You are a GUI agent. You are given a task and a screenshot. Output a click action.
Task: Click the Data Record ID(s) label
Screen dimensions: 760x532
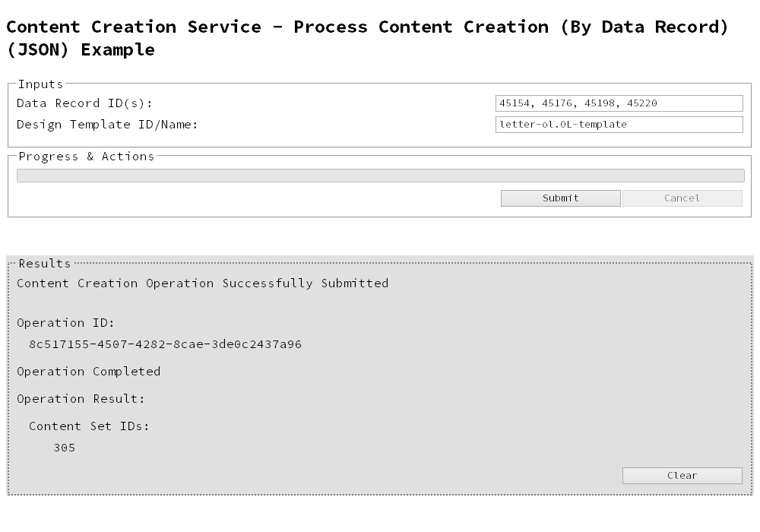pyautogui.click(x=82, y=103)
